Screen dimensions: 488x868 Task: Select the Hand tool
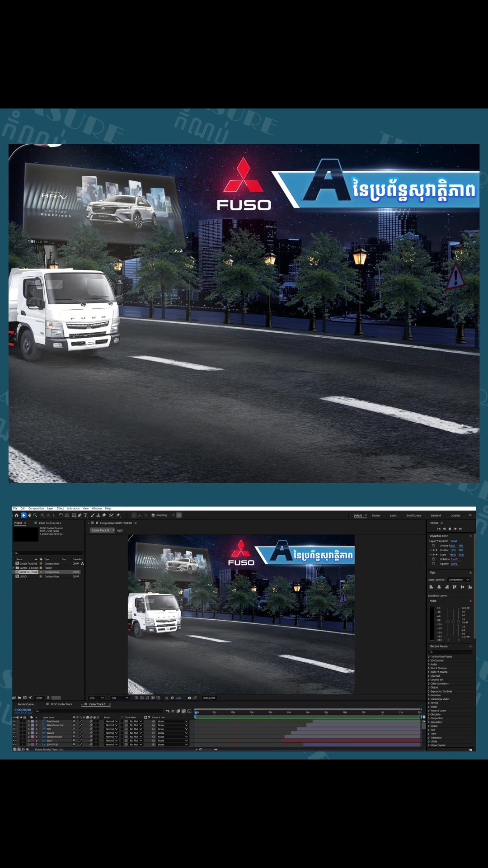pos(29,515)
